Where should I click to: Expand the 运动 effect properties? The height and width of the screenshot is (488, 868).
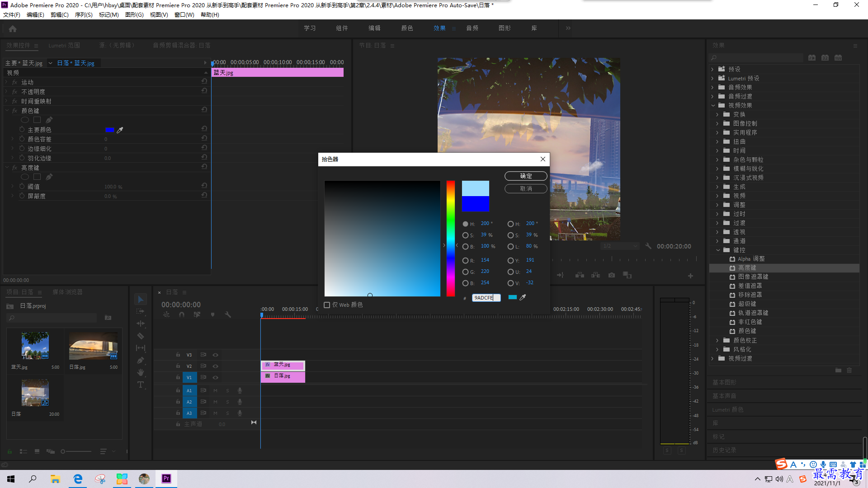[x=6, y=82]
